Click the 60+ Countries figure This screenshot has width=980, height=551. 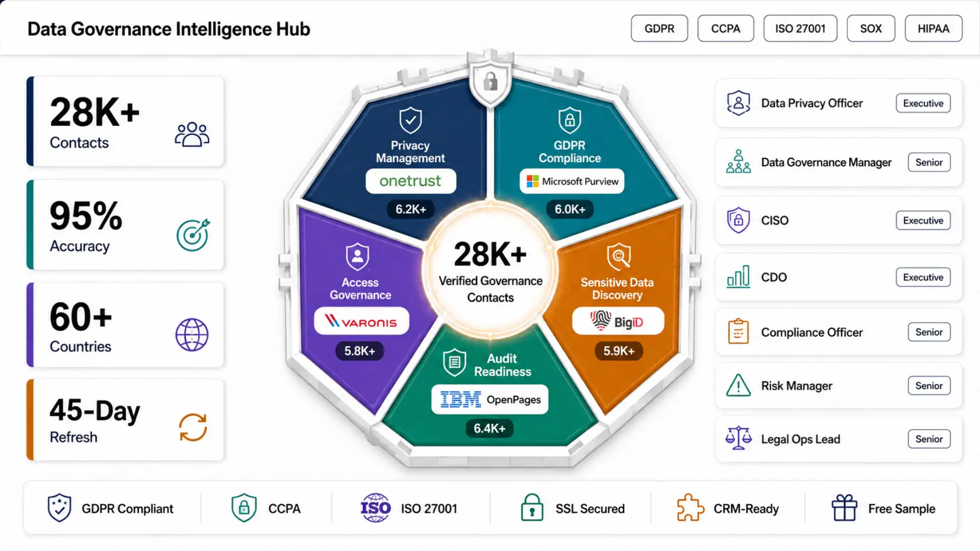(x=81, y=316)
